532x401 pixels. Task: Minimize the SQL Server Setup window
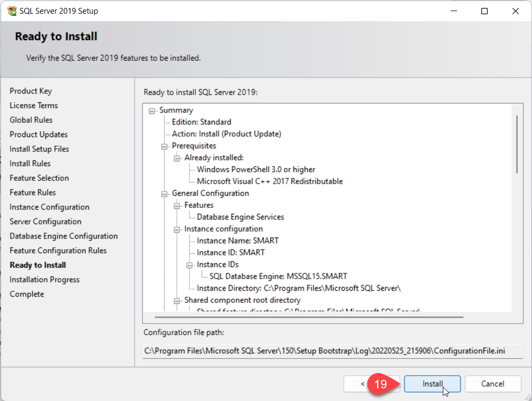click(454, 11)
